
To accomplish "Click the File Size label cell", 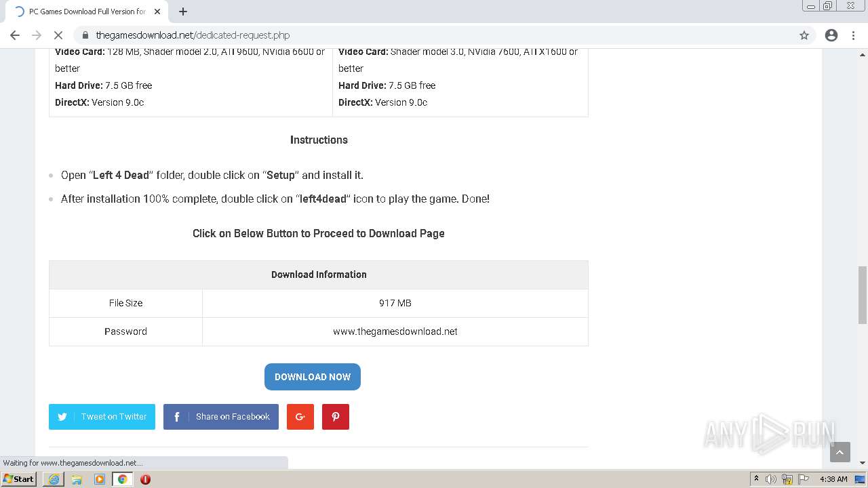I will [126, 303].
